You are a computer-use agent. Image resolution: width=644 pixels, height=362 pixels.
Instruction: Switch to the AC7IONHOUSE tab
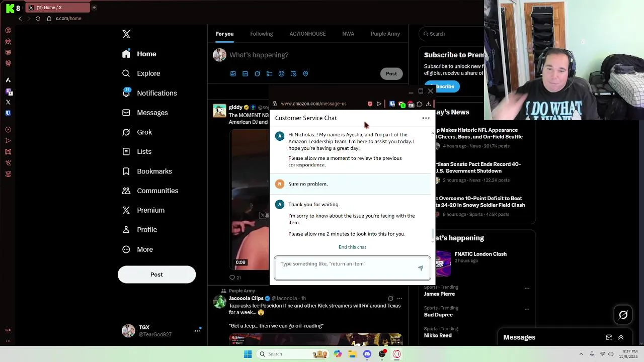click(307, 34)
